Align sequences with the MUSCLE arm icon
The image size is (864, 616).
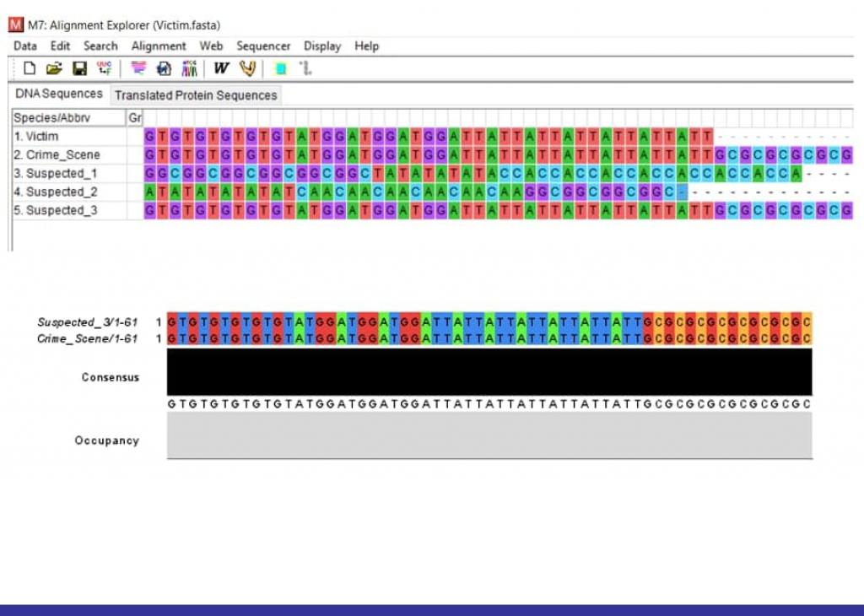(x=247, y=68)
